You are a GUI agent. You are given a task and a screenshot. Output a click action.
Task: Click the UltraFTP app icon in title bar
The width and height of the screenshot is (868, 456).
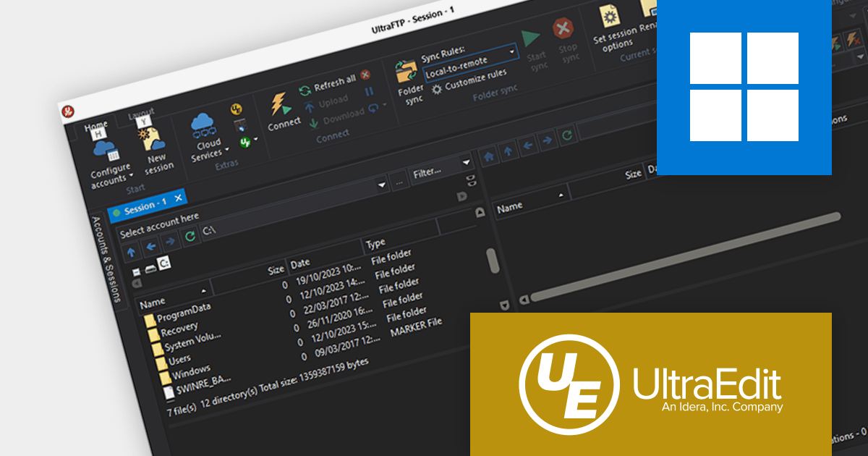69,111
